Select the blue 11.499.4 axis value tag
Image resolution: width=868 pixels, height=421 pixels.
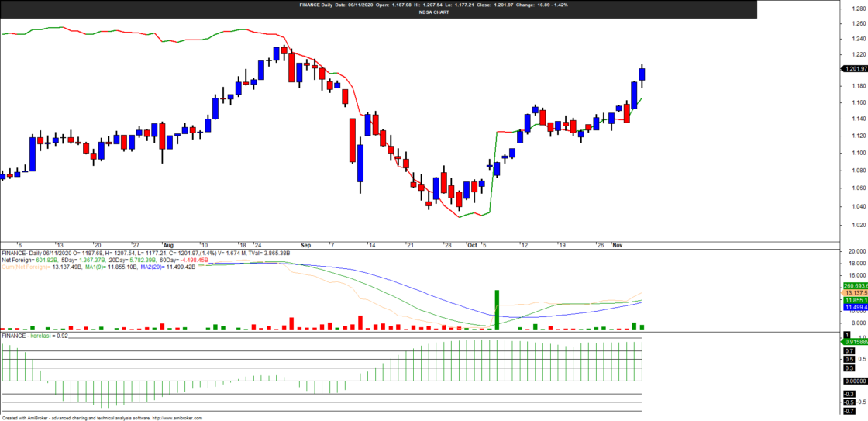pos(856,307)
